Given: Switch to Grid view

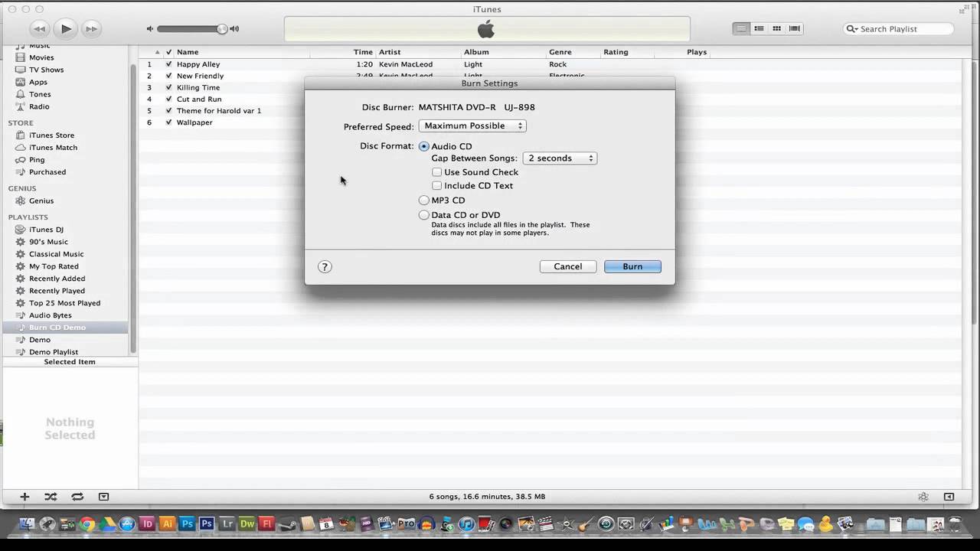Looking at the screenshot, I should 776,29.
